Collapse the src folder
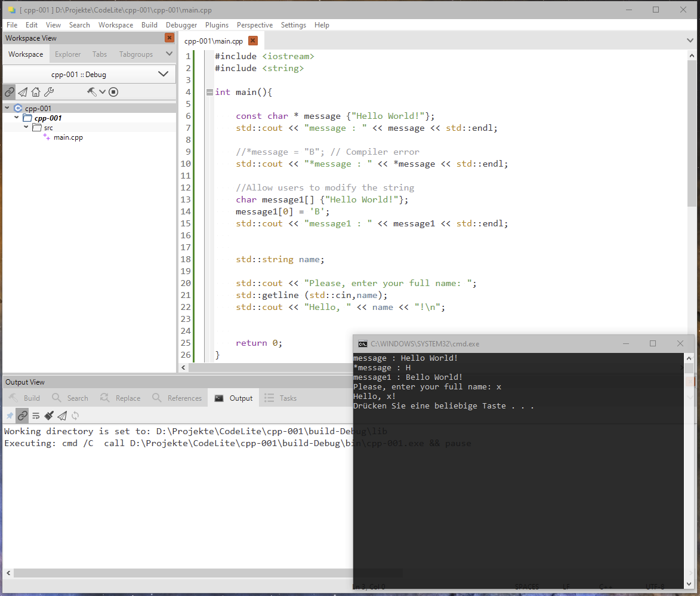700x596 pixels. click(x=26, y=127)
